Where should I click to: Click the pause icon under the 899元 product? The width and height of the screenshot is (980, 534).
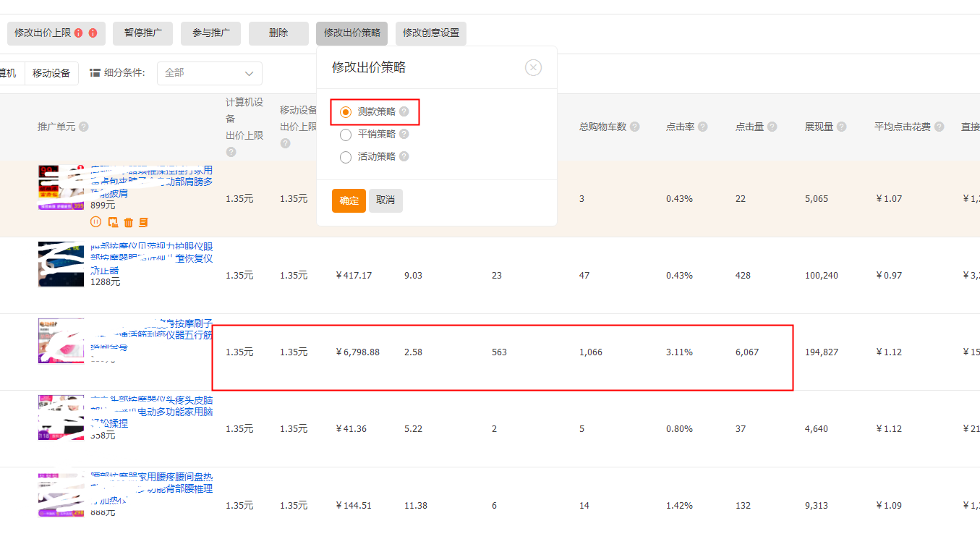[x=95, y=222]
